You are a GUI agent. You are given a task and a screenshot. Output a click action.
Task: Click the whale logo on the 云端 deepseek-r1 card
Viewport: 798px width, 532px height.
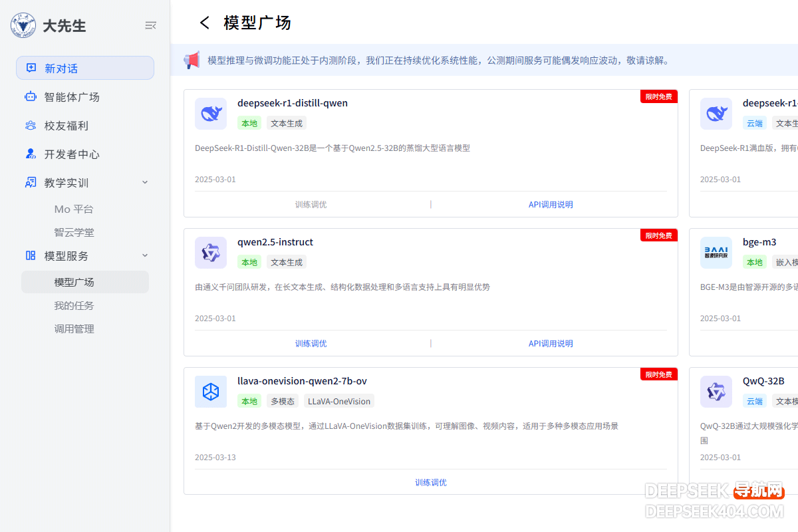pyautogui.click(x=716, y=114)
